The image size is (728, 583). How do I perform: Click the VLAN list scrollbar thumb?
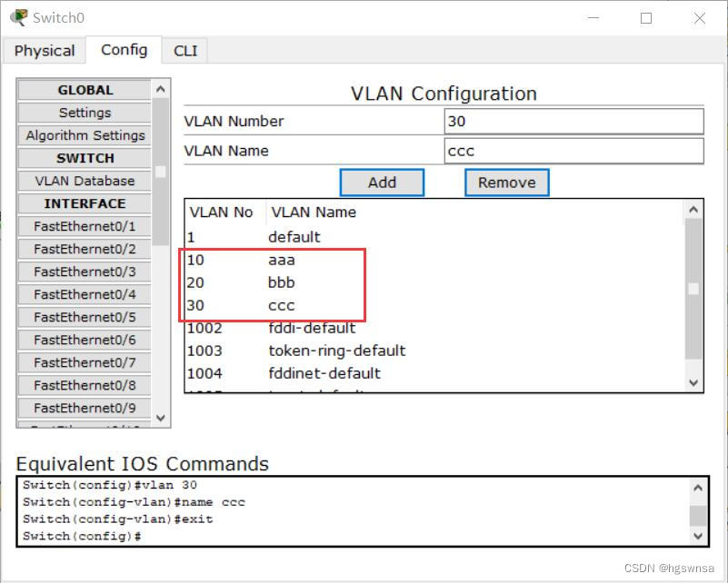[x=693, y=289]
